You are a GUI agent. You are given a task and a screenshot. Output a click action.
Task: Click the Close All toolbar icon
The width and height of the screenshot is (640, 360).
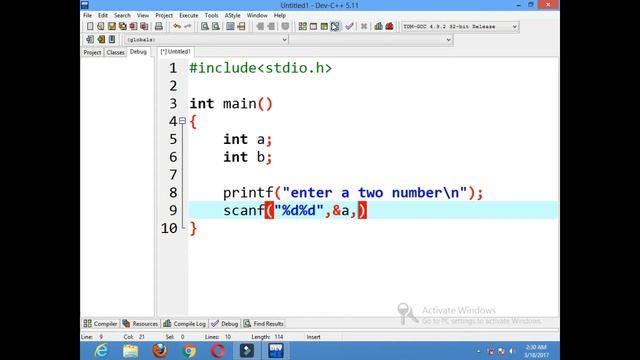pos(144,27)
